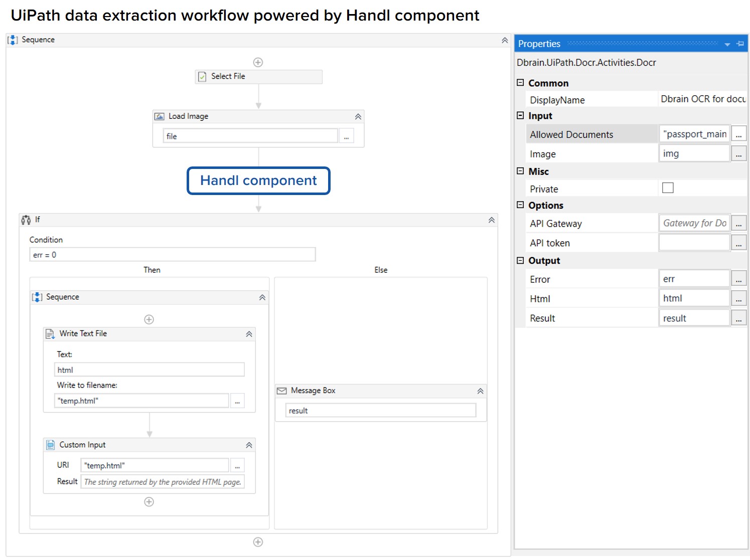Collapse the Common property category
Image resolution: width=750 pixels, height=560 pixels.
520,83
